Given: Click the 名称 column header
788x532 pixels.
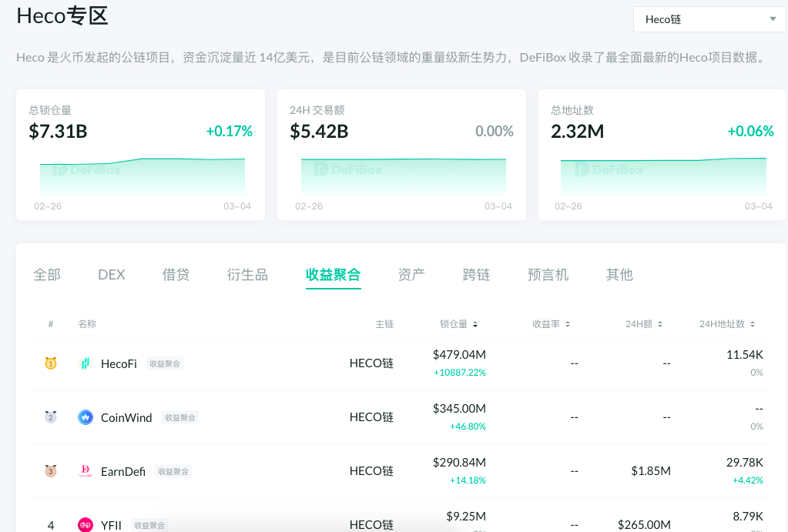Looking at the screenshot, I should coord(87,324).
